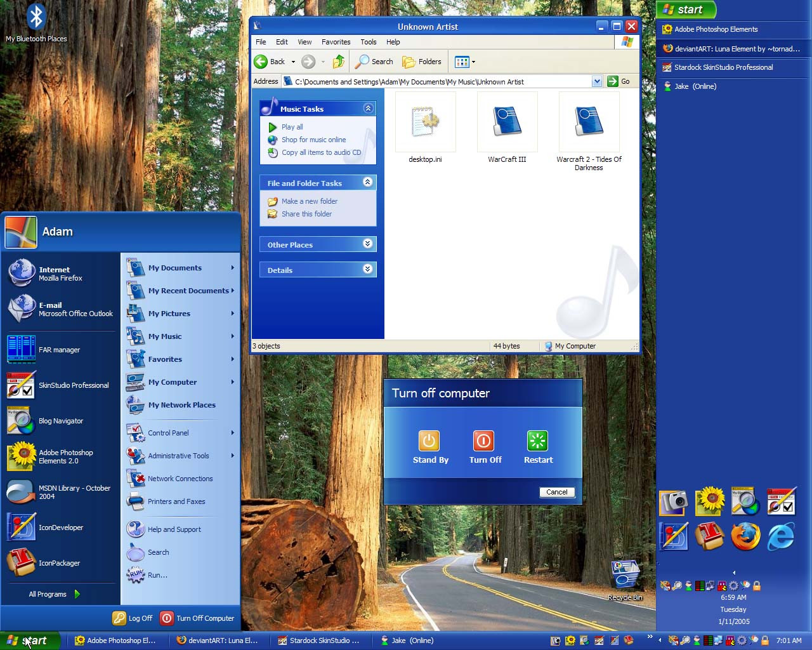
Task: Toggle the Folders pane button
Action: click(x=422, y=62)
